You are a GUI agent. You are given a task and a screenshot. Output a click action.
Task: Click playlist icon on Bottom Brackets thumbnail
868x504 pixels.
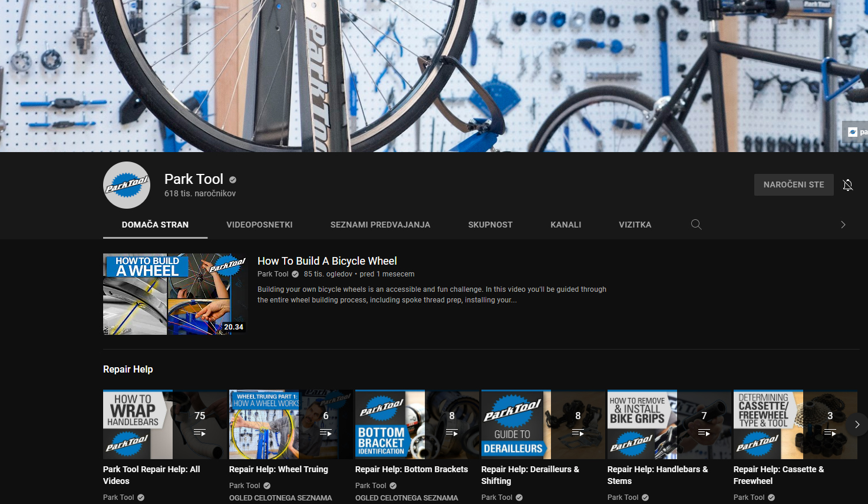pyautogui.click(x=451, y=433)
